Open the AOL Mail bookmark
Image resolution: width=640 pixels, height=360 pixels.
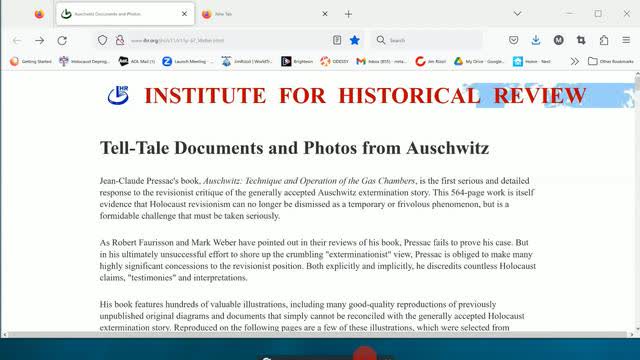pyautogui.click(x=137, y=61)
